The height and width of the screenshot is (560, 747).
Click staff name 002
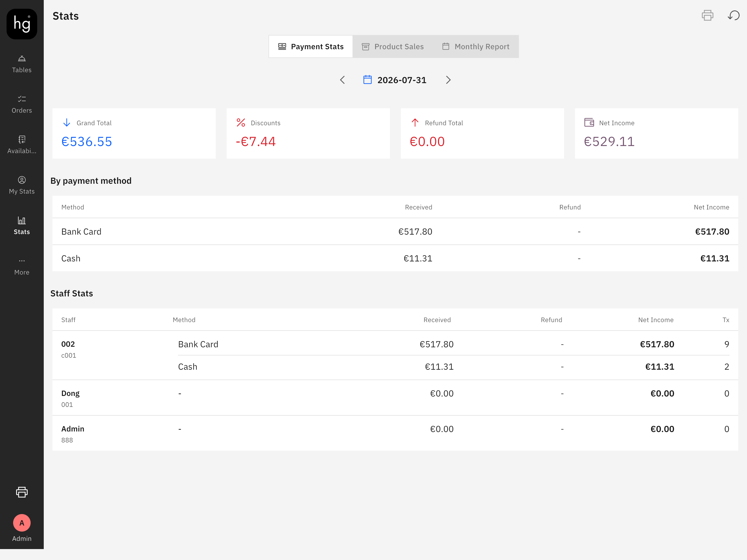(x=68, y=344)
